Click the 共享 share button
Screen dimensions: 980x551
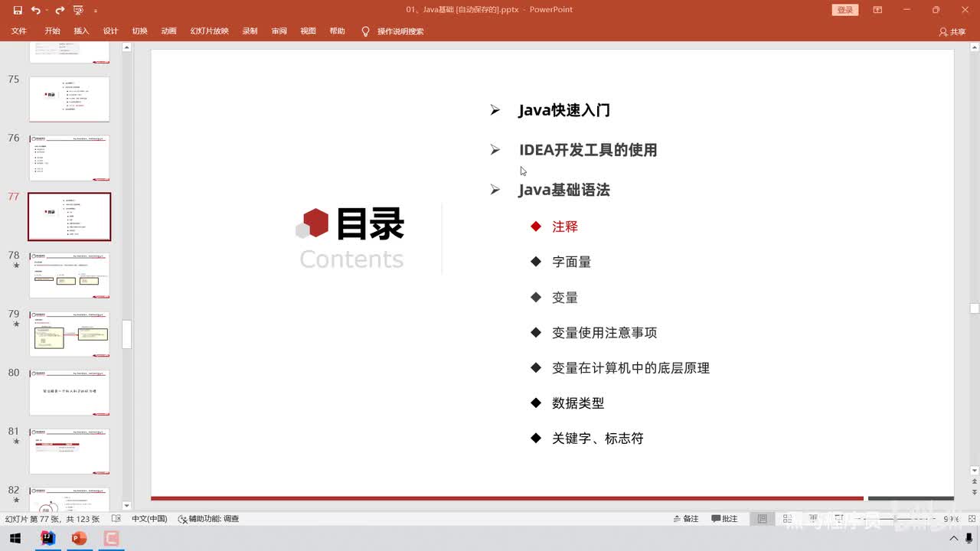coord(952,31)
